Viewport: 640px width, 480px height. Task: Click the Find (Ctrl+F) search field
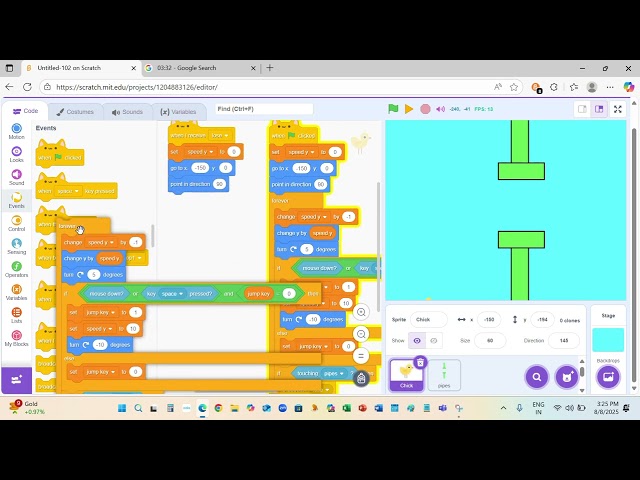tap(264, 109)
